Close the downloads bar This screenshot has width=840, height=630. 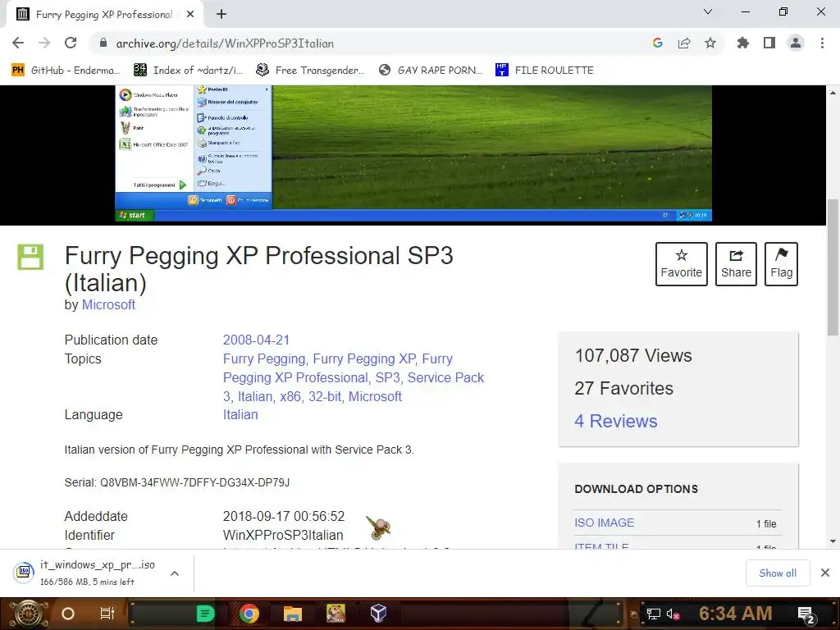[825, 573]
